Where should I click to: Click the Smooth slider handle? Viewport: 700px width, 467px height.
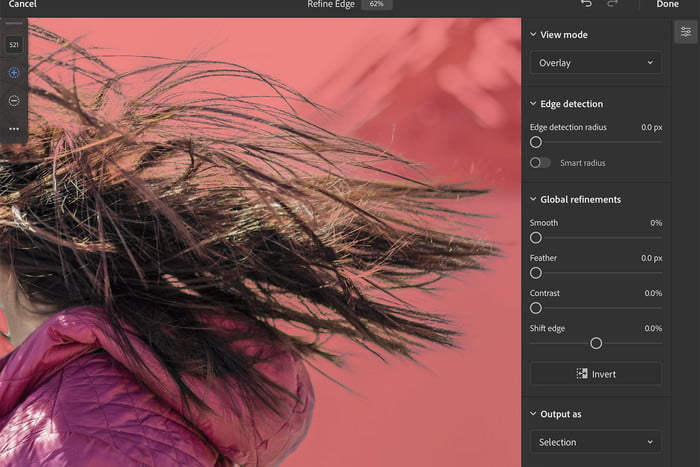536,238
